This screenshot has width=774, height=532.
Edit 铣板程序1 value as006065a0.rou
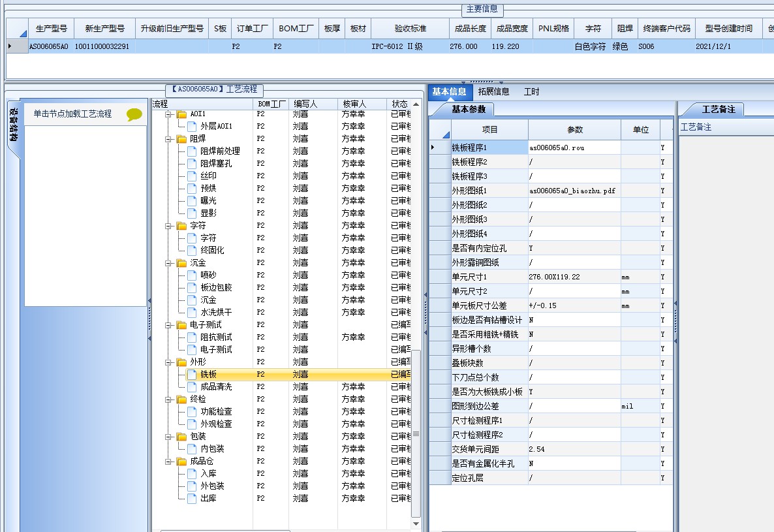click(x=574, y=148)
